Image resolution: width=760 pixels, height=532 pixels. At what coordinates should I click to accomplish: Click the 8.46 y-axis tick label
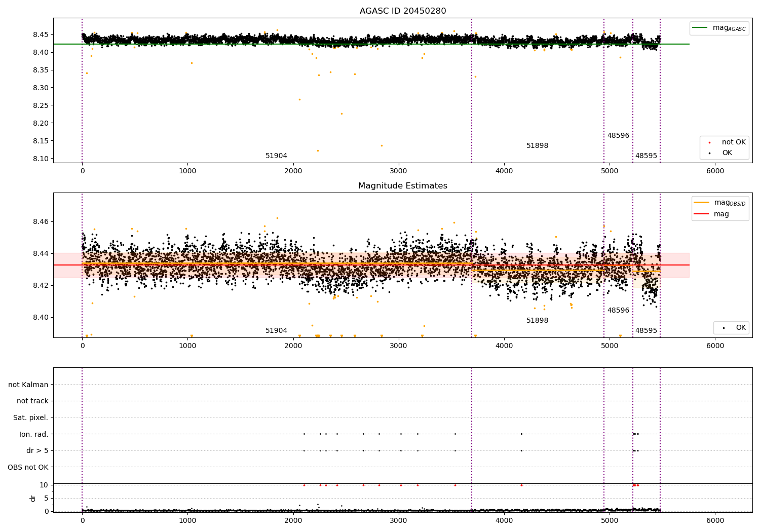tap(41, 222)
